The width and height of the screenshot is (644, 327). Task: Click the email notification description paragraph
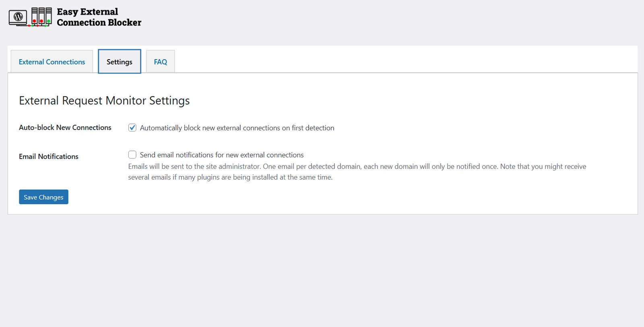(357, 172)
